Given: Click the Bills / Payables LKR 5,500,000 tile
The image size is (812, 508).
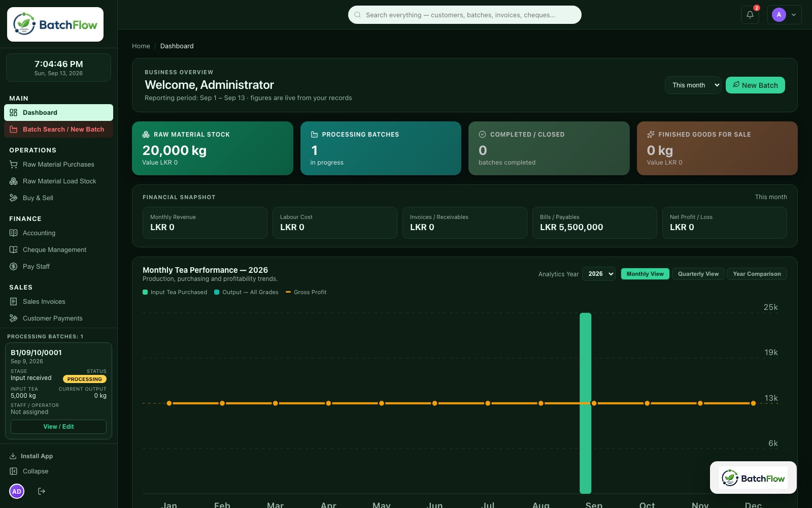Looking at the screenshot, I should (595, 223).
